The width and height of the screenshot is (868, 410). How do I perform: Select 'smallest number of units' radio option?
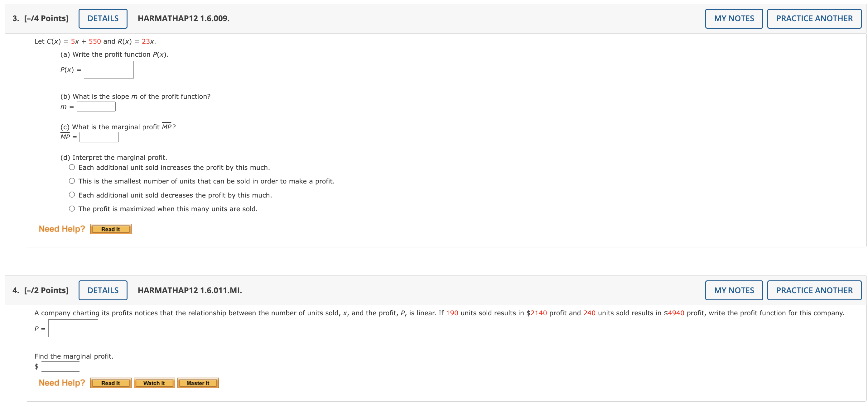pyautogui.click(x=72, y=181)
